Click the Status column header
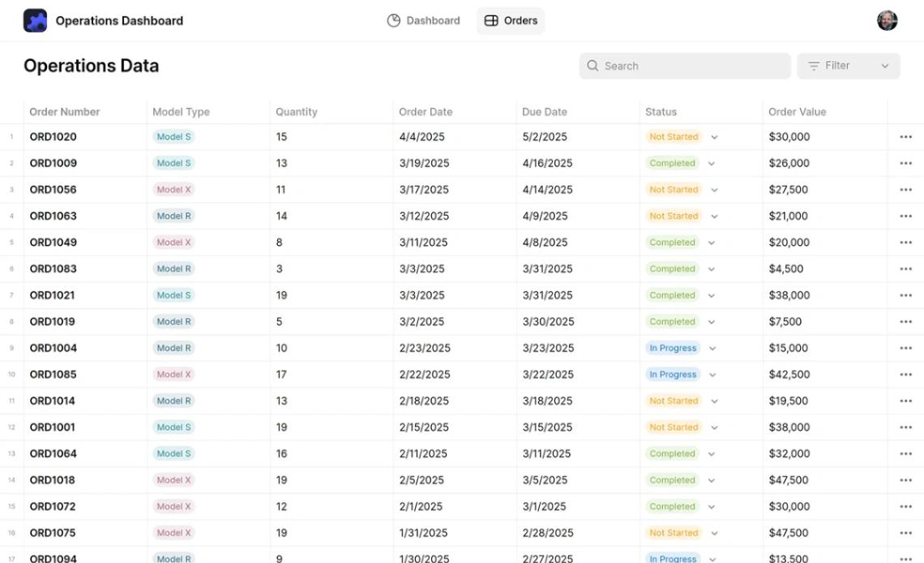The height and width of the screenshot is (563, 924). point(661,112)
